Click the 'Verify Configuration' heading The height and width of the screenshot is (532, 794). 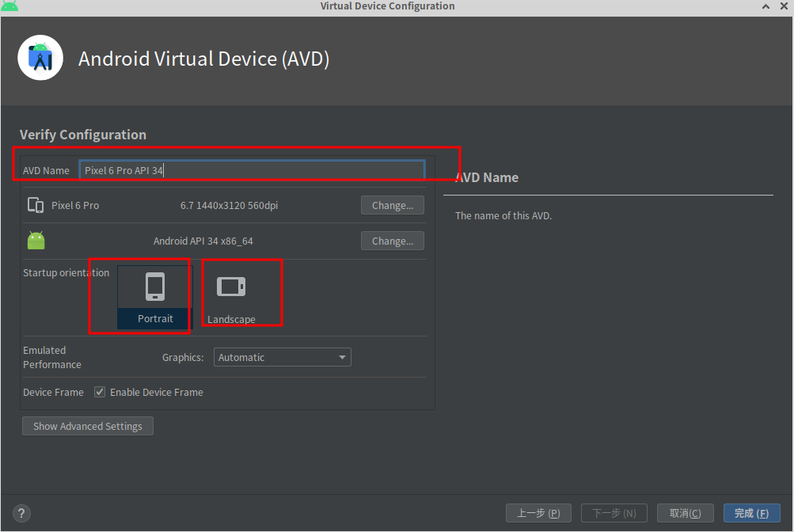[83, 135]
